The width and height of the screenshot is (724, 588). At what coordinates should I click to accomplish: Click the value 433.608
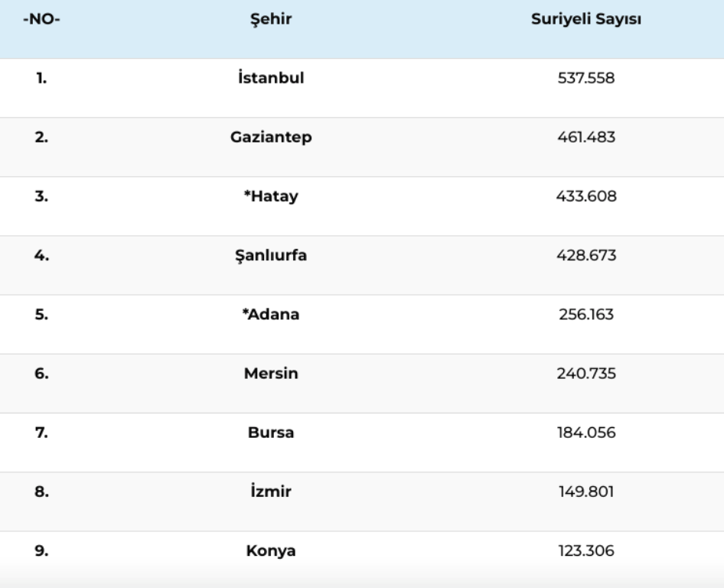(586, 196)
